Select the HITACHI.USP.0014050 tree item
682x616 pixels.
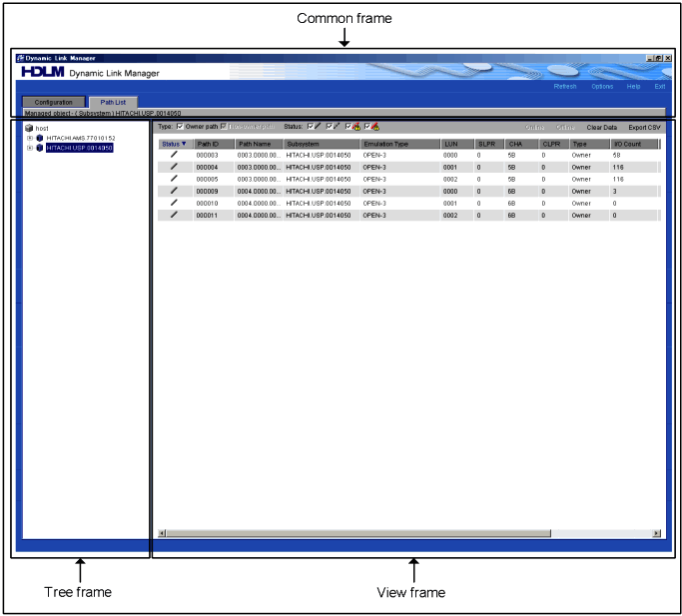pyautogui.click(x=80, y=148)
